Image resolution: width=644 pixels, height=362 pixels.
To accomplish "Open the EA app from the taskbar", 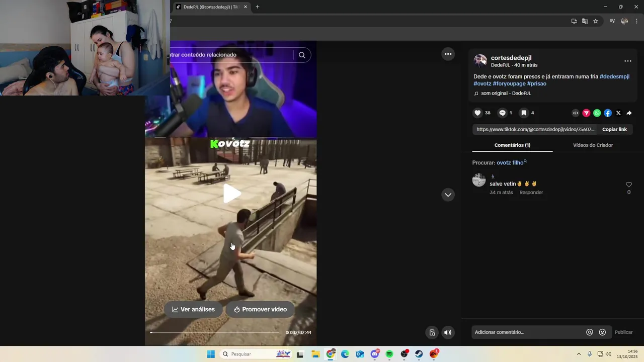I will pyautogui.click(x=434, y=354).
